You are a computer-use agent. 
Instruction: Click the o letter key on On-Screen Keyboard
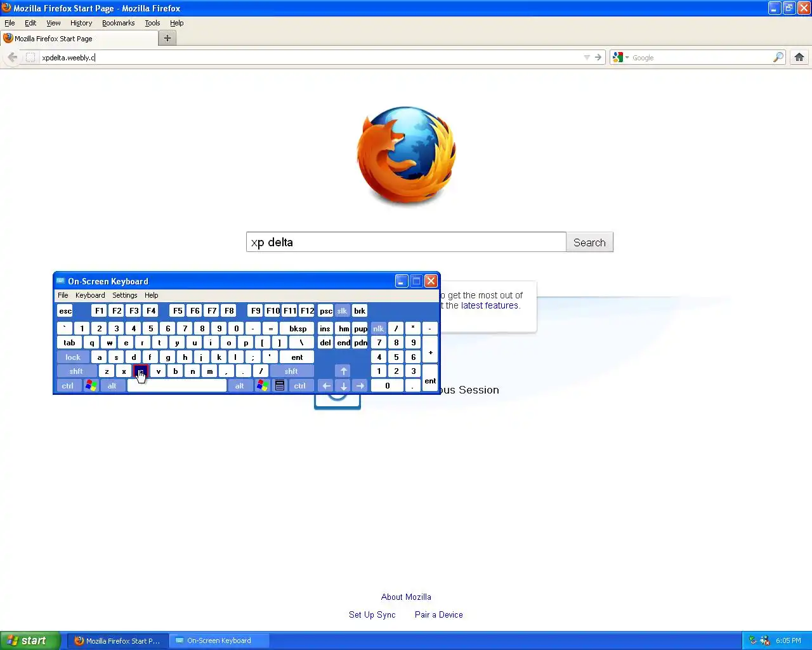click(228, 343)
